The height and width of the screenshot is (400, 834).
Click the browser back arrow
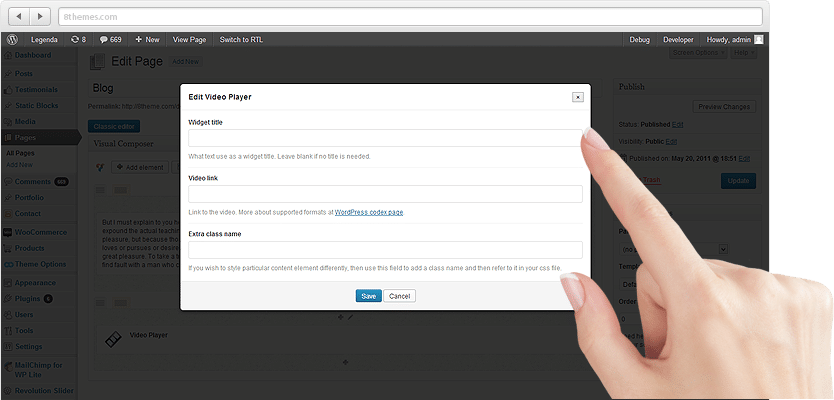19,16
